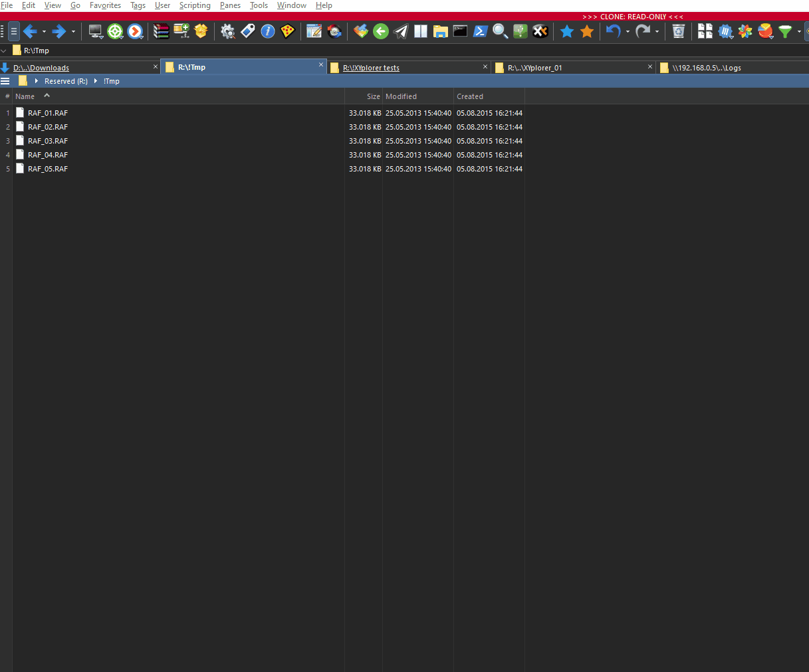
Task: Click the info icon in the toolbar
Action: pos(267,31)
